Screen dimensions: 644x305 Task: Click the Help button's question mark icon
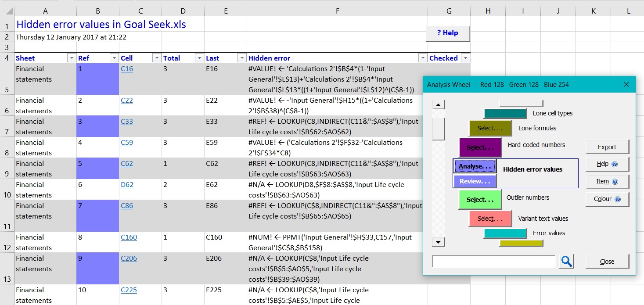[615, 164]
